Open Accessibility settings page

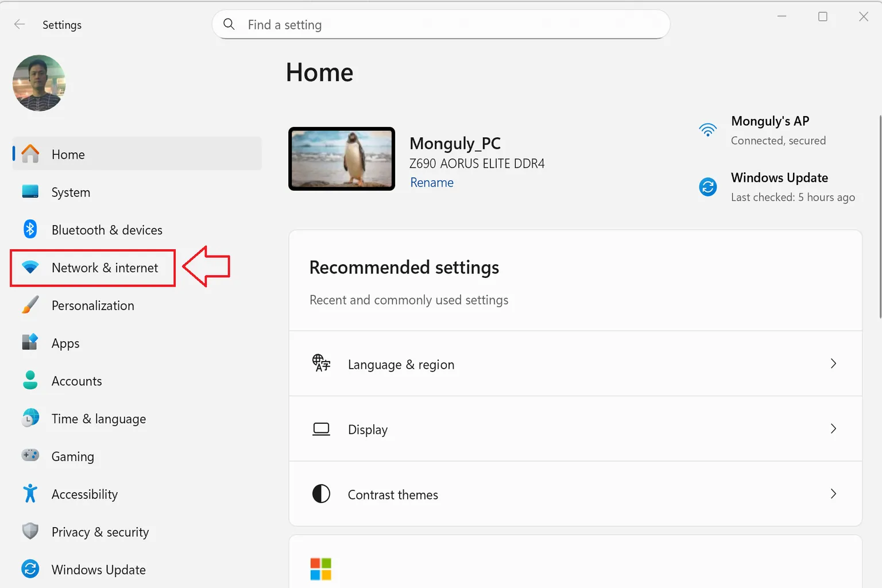(137, 494)
